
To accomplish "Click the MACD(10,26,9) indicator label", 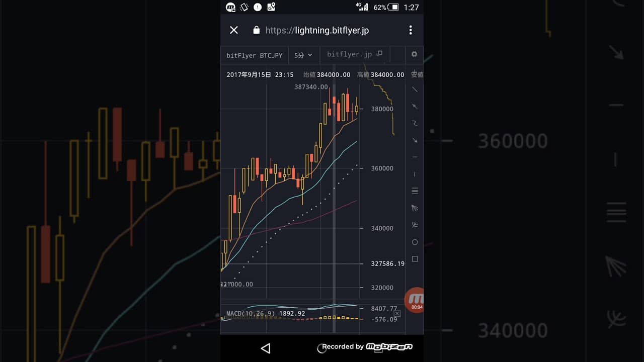I will point(251,313).
